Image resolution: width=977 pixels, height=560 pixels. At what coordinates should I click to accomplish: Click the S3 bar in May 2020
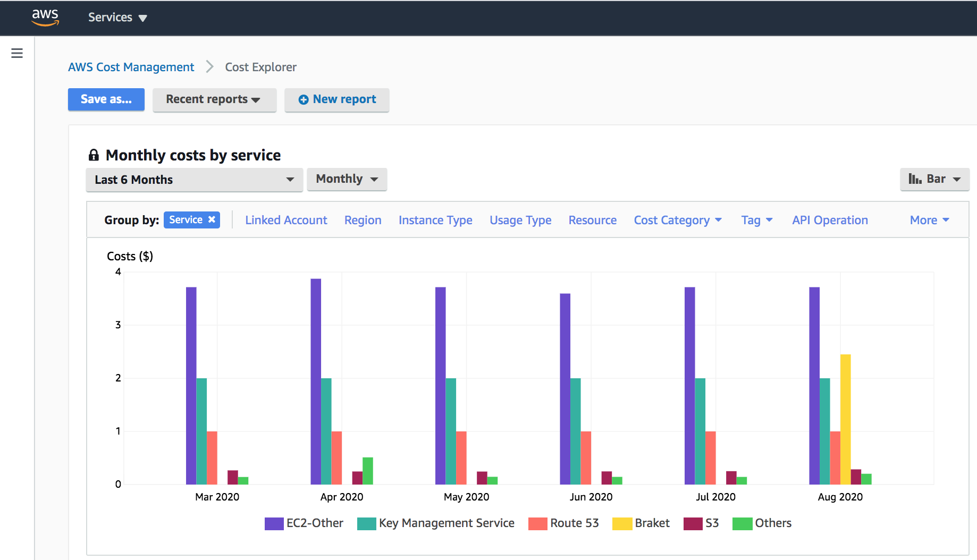click(482, 478)
